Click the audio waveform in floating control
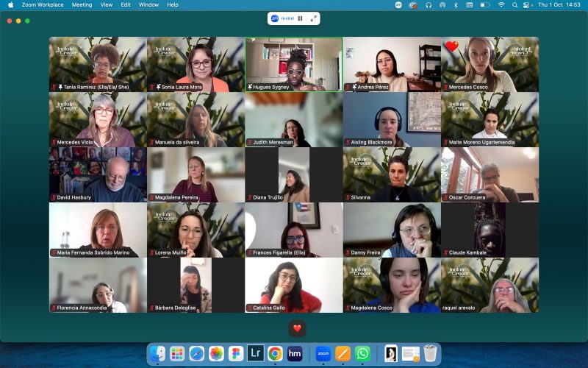This screenshot has height=368, width=588. [287, 18]
